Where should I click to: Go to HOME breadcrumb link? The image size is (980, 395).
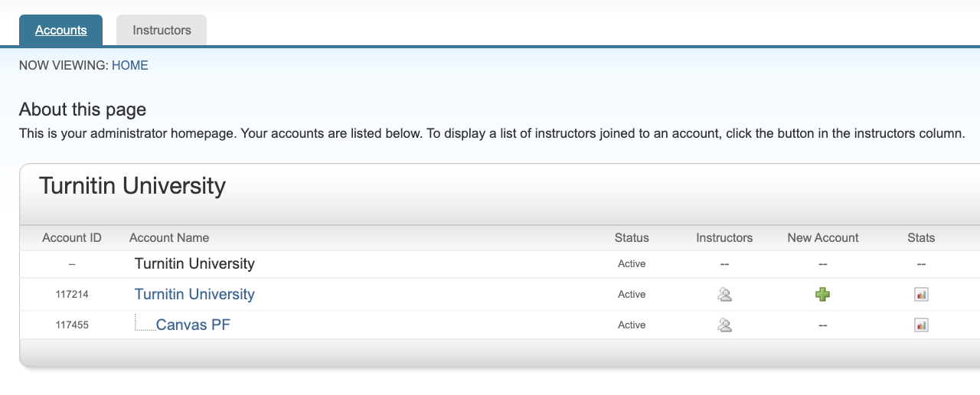pyautogui.click(x=130, y=66)
